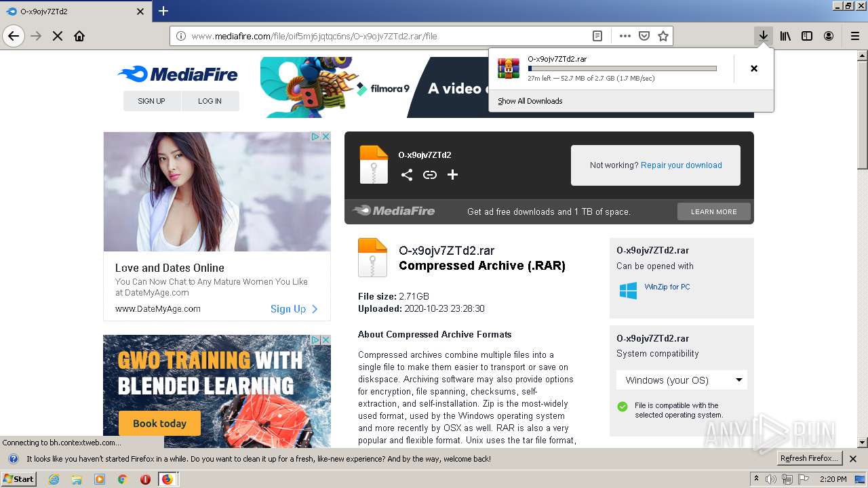The height and width of the screenshot is (488, 868).
Task: Click the page vertical scrollbar
Action: (863, 249)
